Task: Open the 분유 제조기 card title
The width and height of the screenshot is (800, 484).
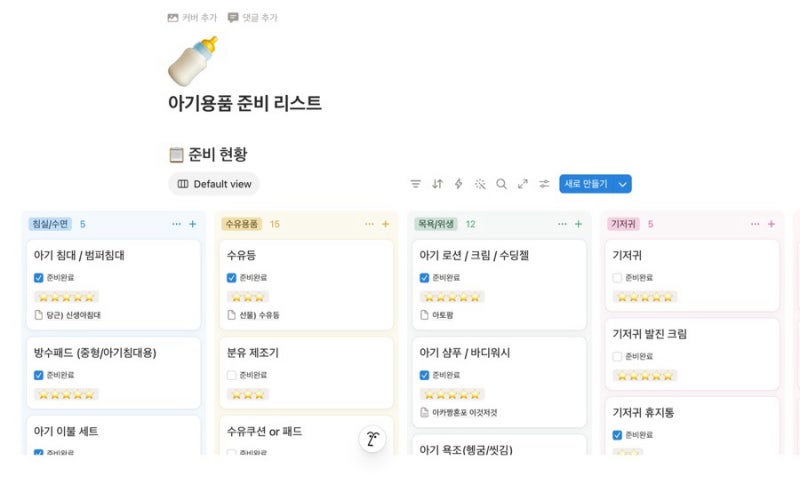Action: pyautogui.click(x=253, y=352)
